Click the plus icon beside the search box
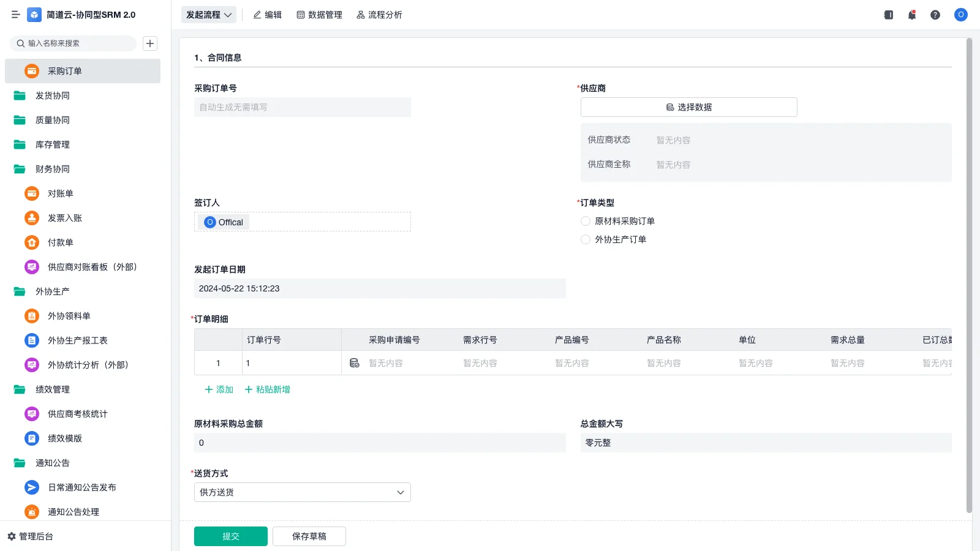 [150, 43]
